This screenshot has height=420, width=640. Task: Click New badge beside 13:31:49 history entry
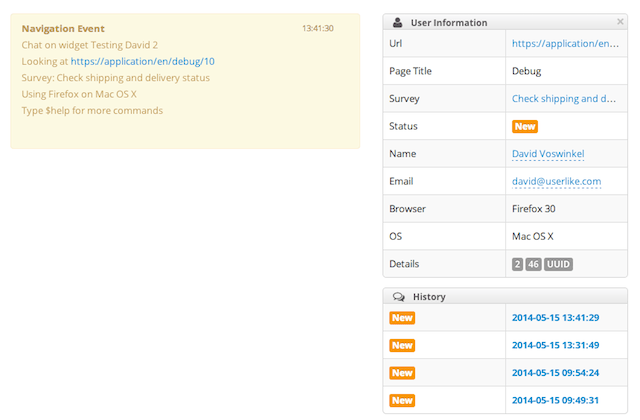(x=402, y=345)
